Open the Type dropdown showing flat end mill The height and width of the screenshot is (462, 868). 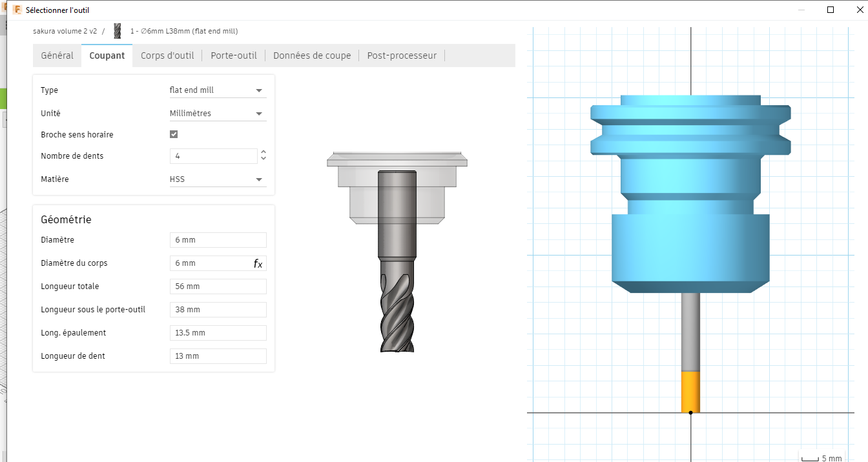(218, 90)
